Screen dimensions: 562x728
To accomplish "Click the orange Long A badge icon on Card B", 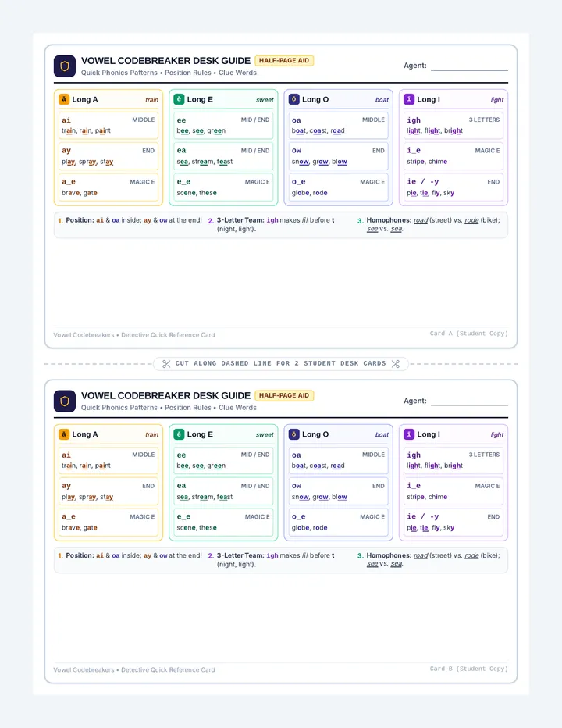I will (x=64, y=434).
